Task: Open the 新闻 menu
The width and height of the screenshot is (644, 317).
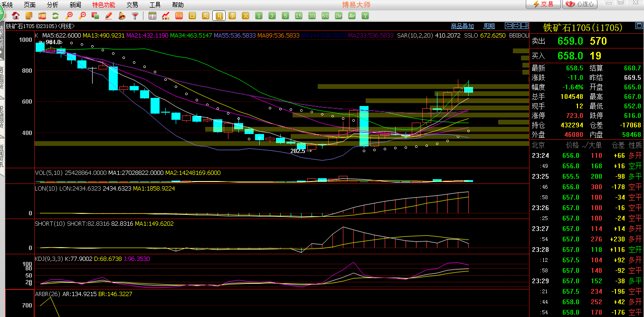Action: (76, 4)
